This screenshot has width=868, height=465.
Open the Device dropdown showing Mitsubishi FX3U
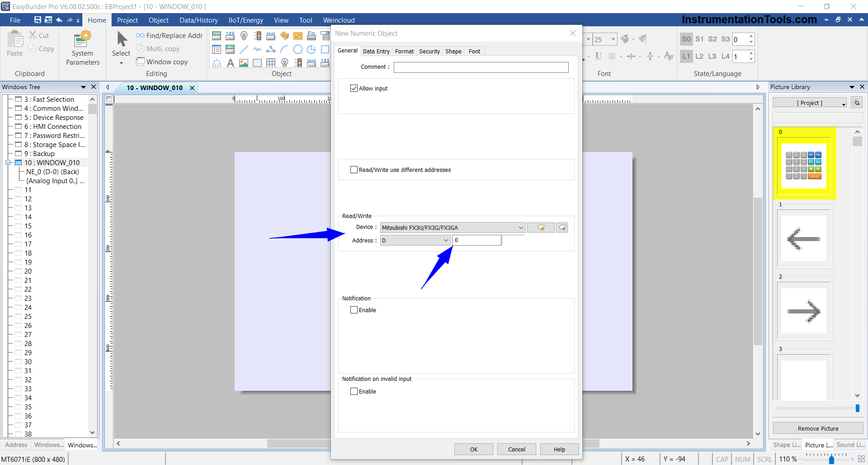[x=453, y=228]
